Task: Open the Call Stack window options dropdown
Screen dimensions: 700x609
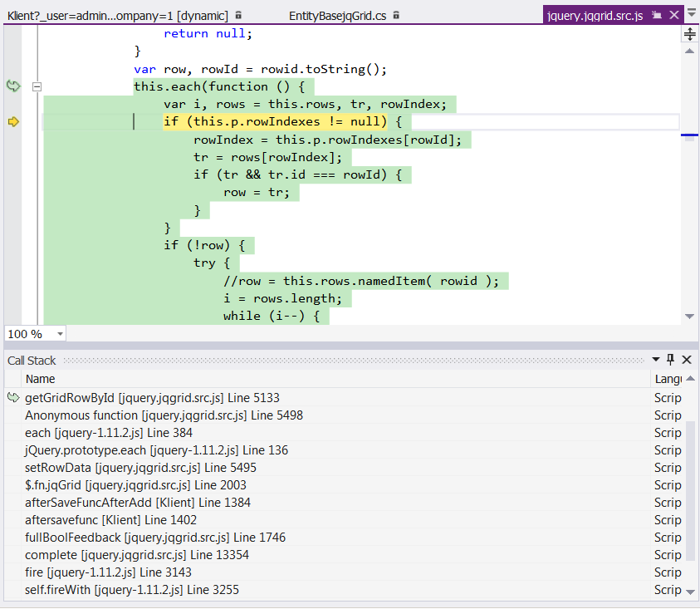Action: (x=656, y=359)
